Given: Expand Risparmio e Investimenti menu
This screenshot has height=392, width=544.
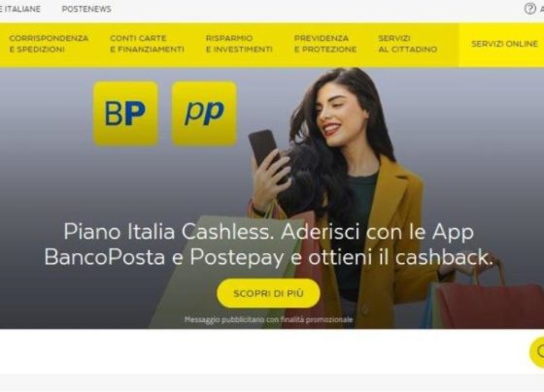Looking at the screenshot, I should tap(239, 44).
